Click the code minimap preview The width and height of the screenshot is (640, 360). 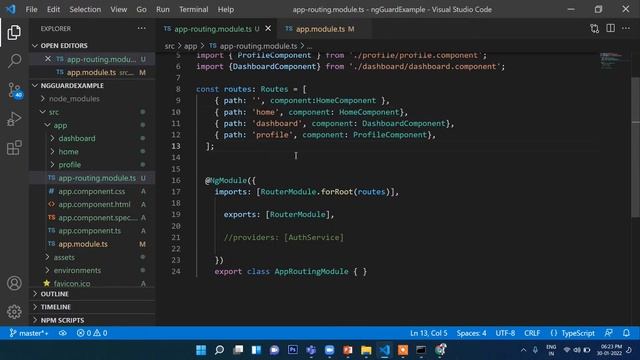[x=611, y=61]
